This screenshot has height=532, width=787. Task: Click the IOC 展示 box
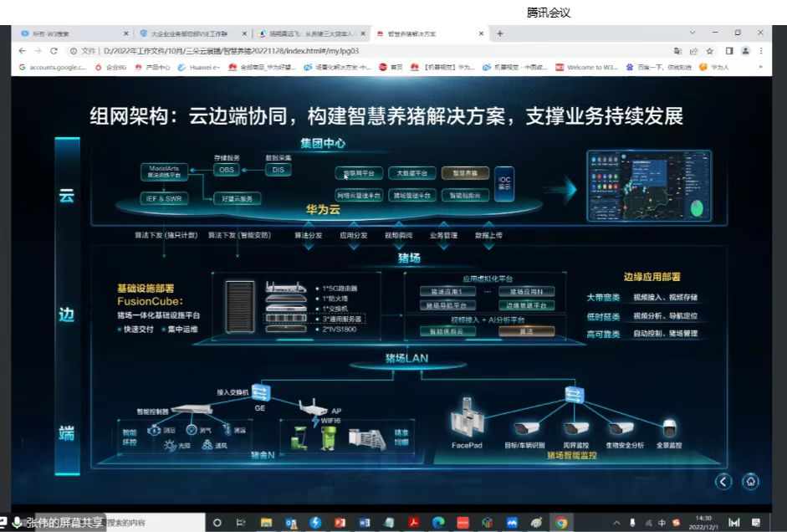point(504,184)
